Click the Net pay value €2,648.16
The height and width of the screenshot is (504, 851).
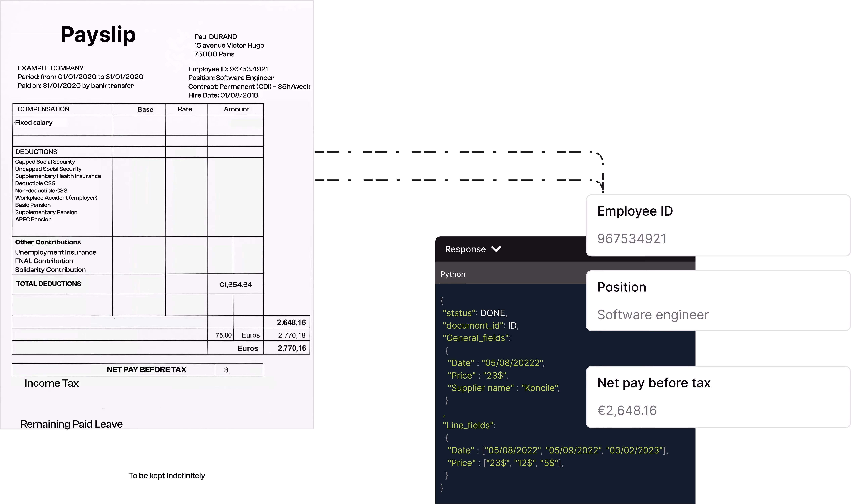coord(627,410)
